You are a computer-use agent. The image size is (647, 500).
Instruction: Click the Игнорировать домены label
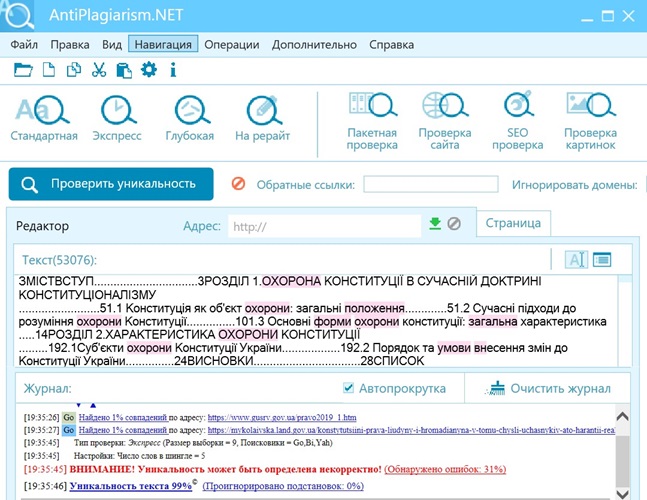pos(575,185)
